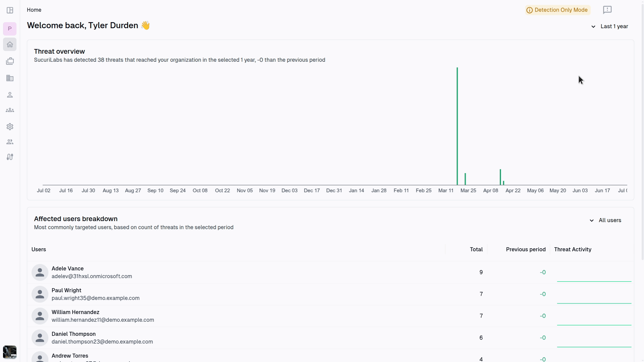Click the Jul 02 axis label

(44, 190)
